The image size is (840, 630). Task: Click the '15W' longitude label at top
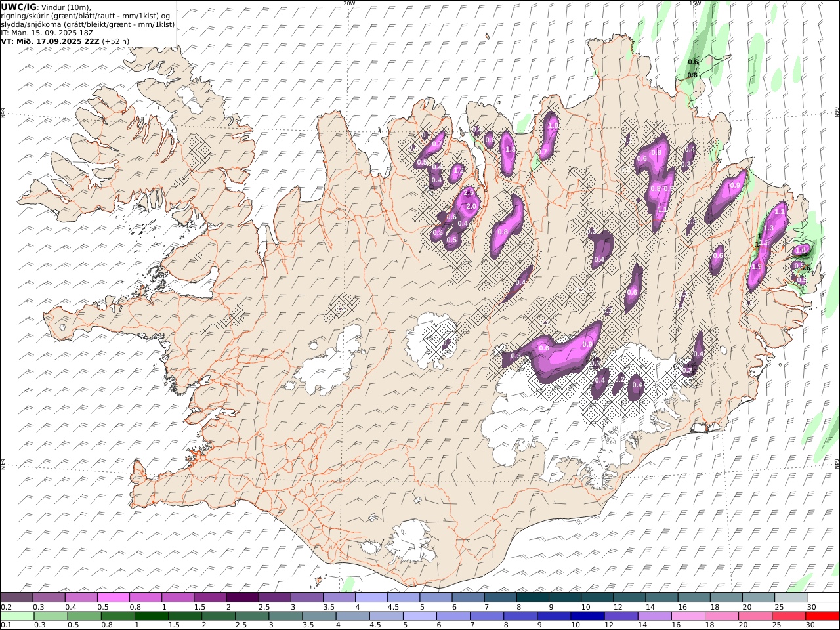(x=694, y=3)
